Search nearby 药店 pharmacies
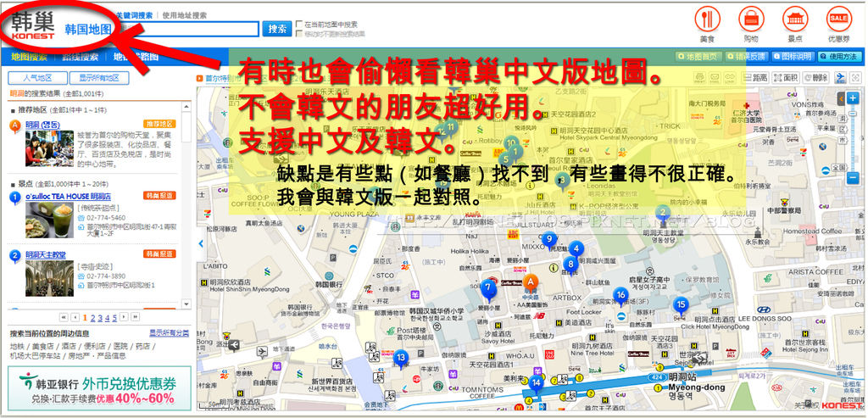Viewport: 868px width, 418px height. (x=142, y=346)
